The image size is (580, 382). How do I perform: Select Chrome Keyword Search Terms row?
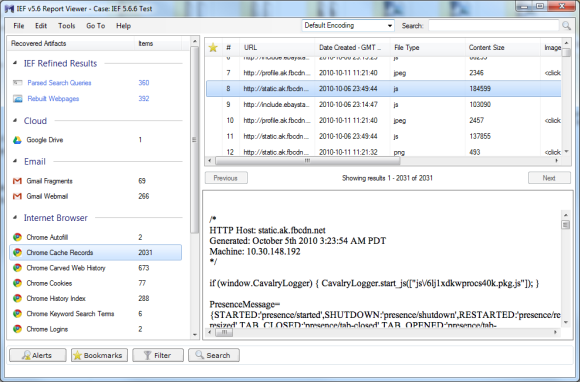[x=95, y=314]
